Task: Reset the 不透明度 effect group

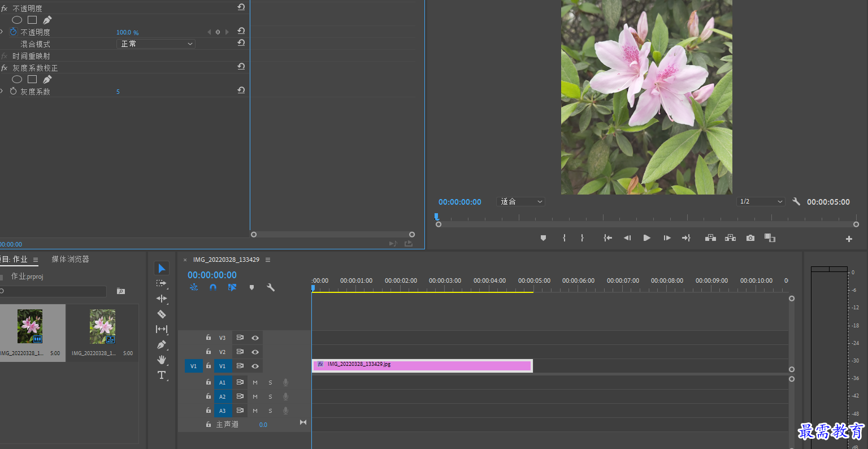Action: click(x=241, y=7)
